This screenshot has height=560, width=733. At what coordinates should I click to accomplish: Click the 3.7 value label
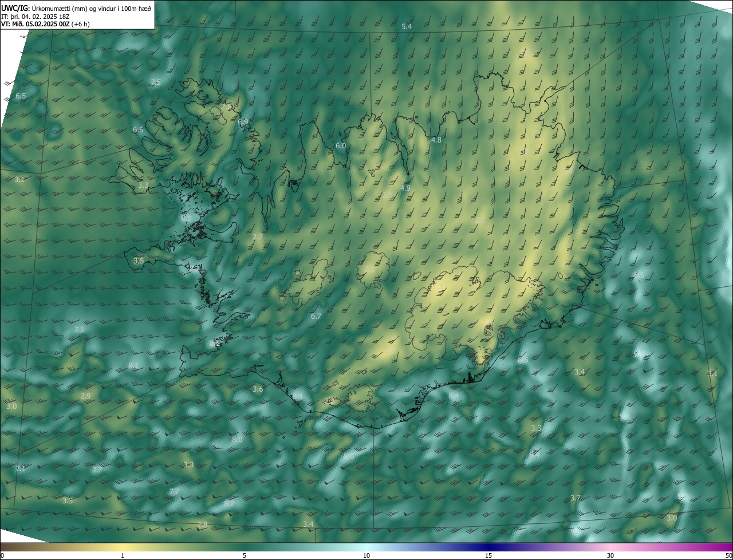[576, 498]
